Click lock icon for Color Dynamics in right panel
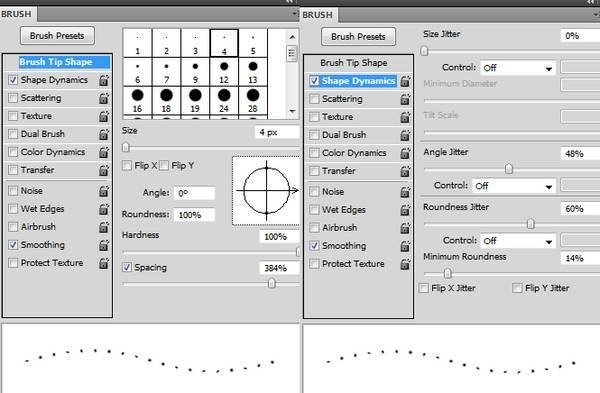The width and height of the screenshot is (600, 393). coord(405,153)
